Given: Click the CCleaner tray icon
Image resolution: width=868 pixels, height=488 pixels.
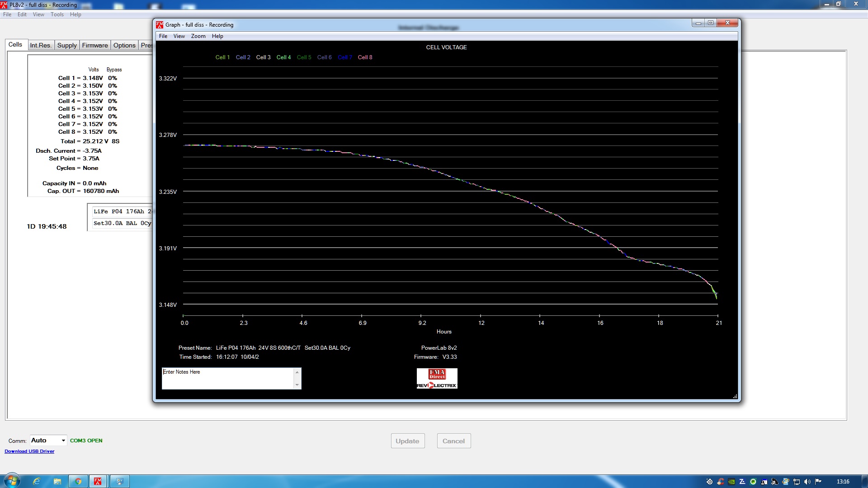Looking at the screenshot, I should [x=720, y=482].
